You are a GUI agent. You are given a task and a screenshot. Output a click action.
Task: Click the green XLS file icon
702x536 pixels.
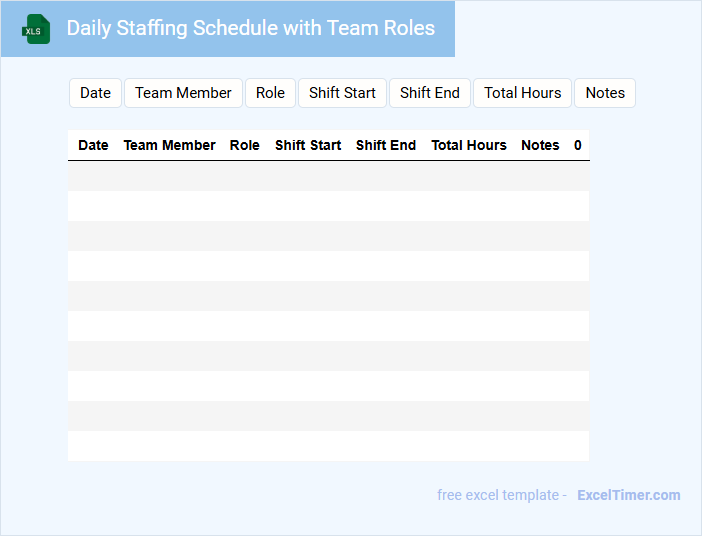click(x=36, y=29)
